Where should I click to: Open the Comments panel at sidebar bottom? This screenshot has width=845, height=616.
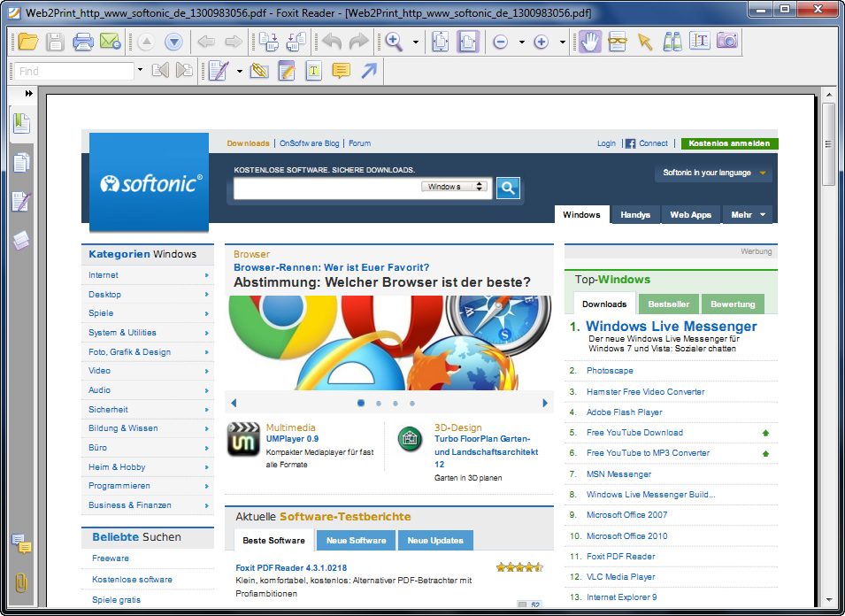(x=21, y=543)
